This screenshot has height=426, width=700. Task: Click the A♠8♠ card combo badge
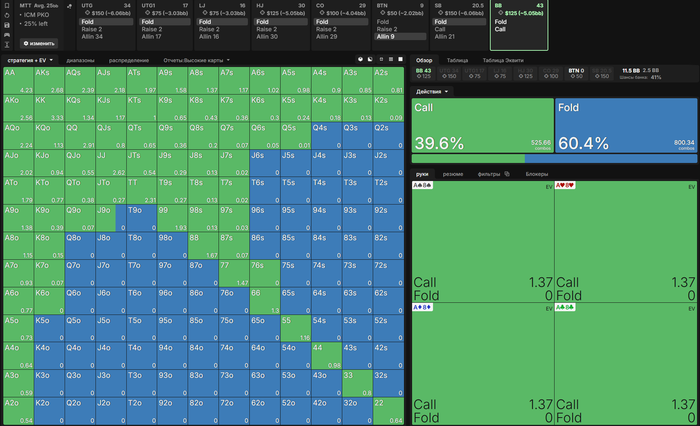[422, 185]
